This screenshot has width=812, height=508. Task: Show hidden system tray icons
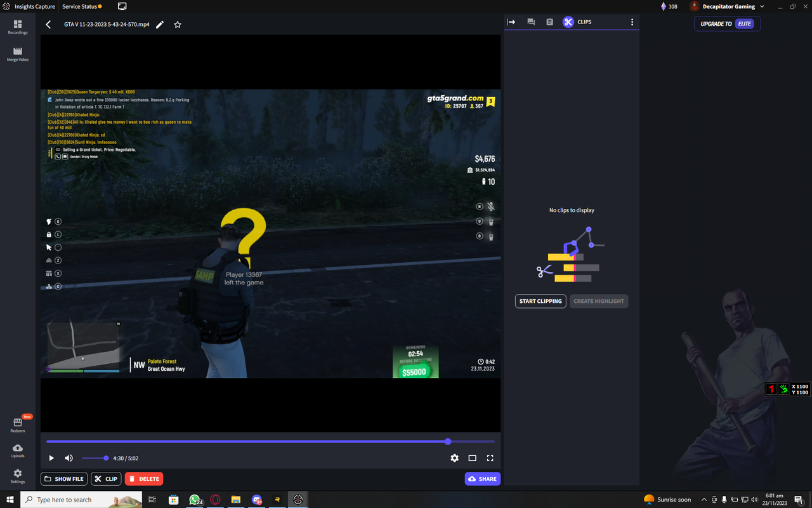coord(704,500)
